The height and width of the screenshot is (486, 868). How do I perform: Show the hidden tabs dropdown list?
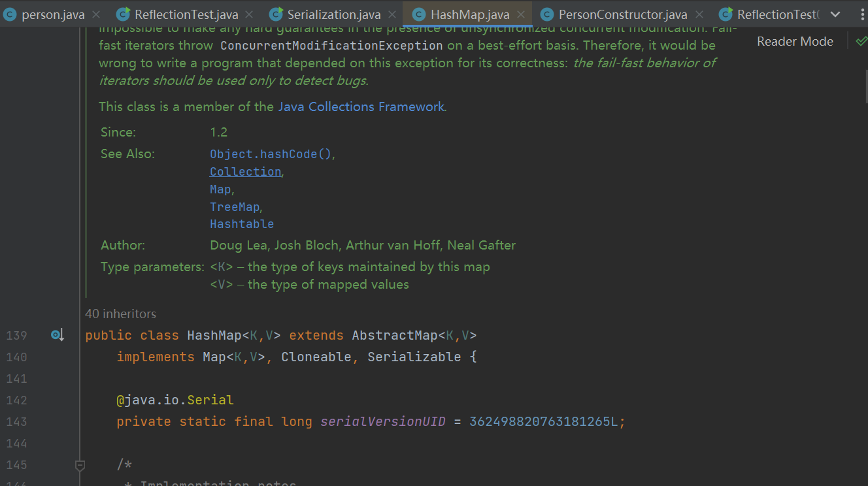pyautogui.click(x=835, y=14)
